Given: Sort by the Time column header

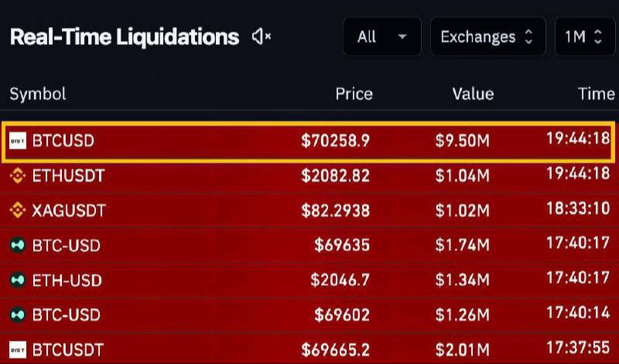Looking at the screenshot, I should (596, 94).
